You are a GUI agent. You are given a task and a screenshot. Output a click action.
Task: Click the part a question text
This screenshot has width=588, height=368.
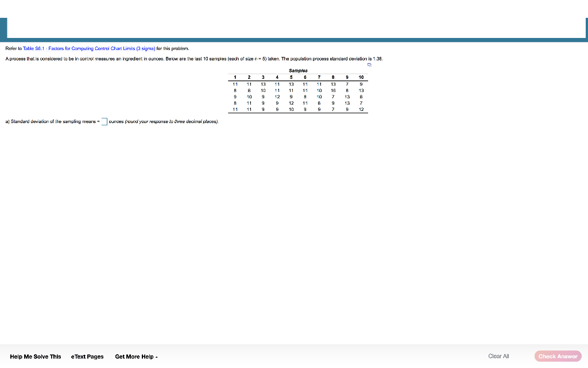[x=52, y=121]
